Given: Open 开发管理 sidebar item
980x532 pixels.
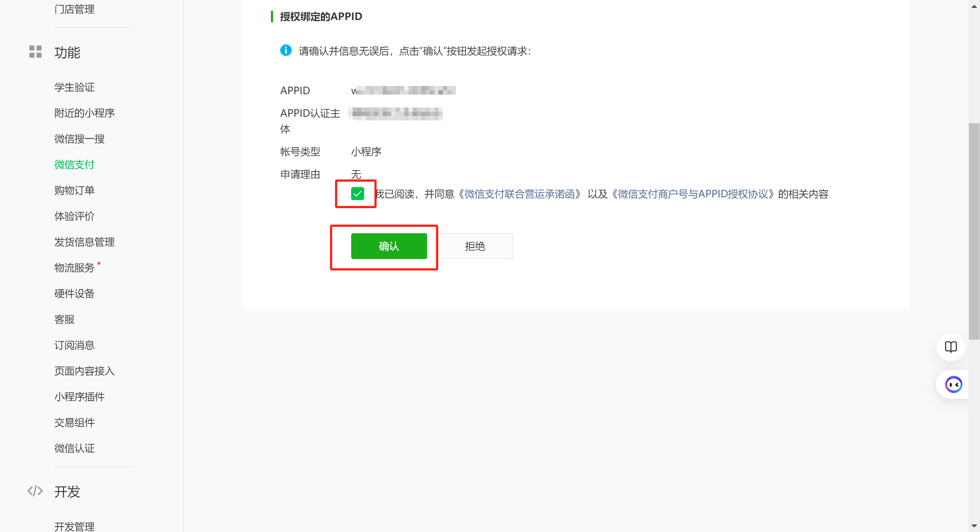Looking at the screenshot, I should pos(74,526).
